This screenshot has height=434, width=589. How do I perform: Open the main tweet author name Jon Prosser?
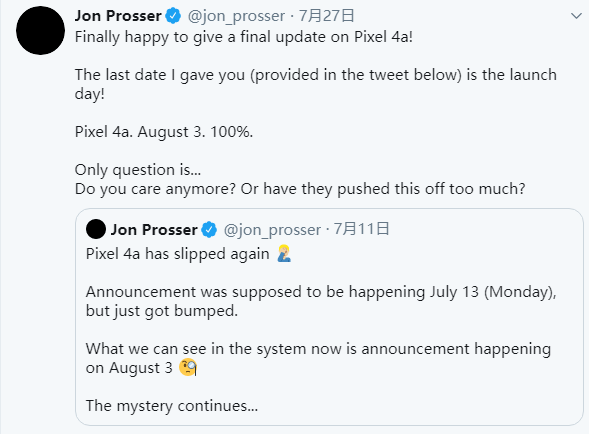(x=118, y=16)
